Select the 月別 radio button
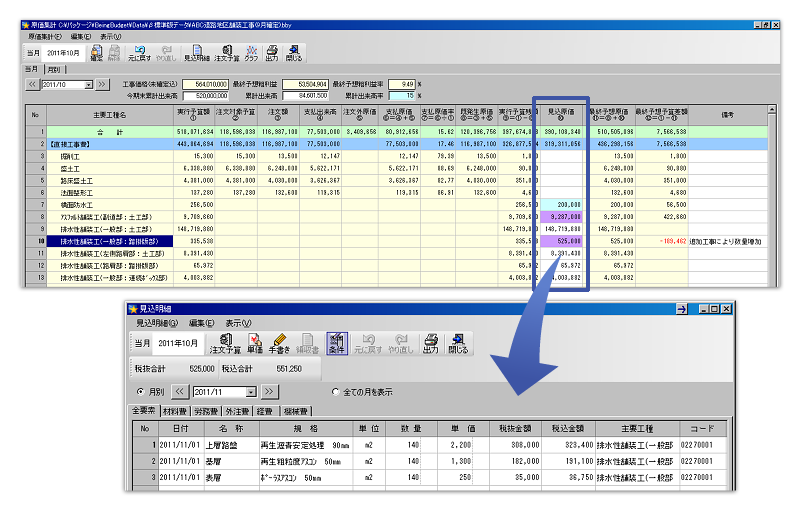This screenshot has width=800, height=510. [140, 392]
